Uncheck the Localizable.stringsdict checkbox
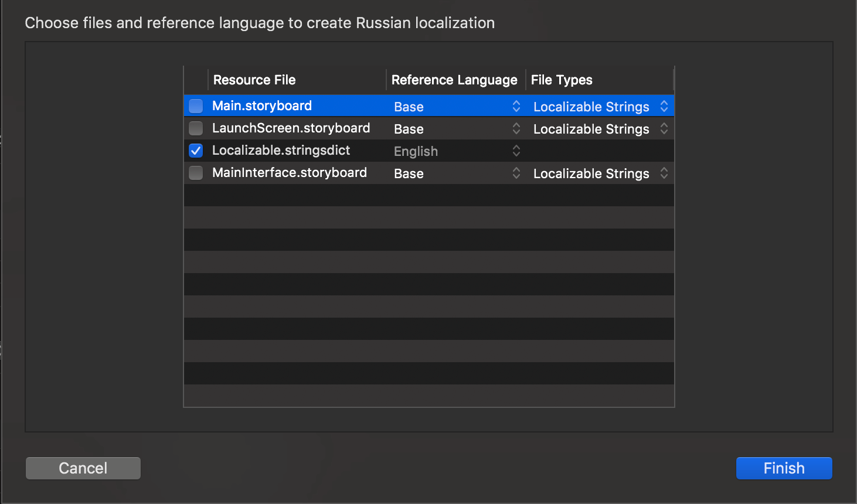Screen dimensions: 857x504 [x=196, y=151]
